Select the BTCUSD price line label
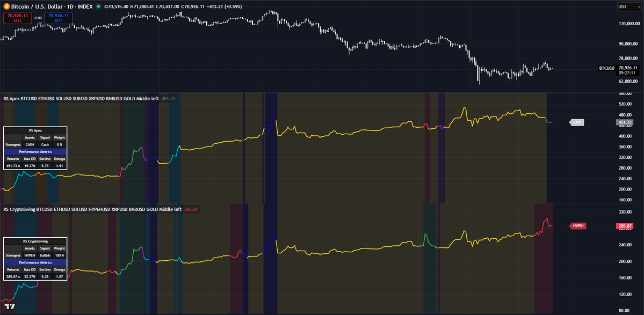 click(606, 68)
